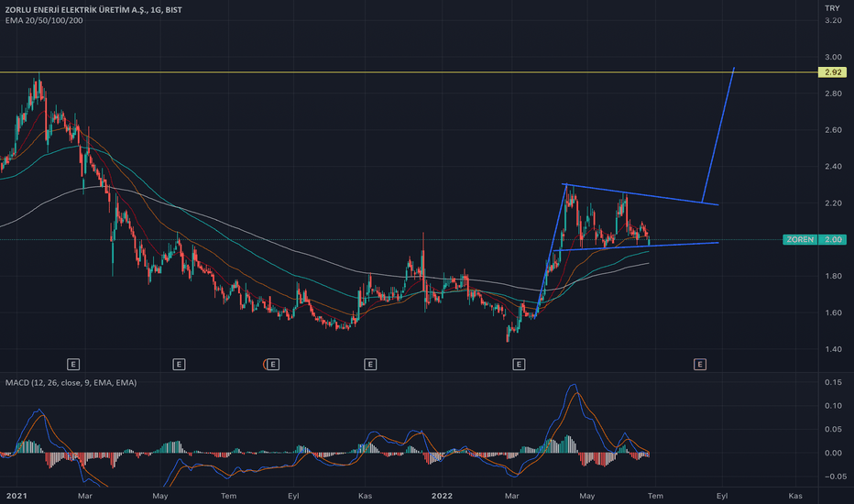Click the earnings E marker before Mar 2021

pos(73,364)
